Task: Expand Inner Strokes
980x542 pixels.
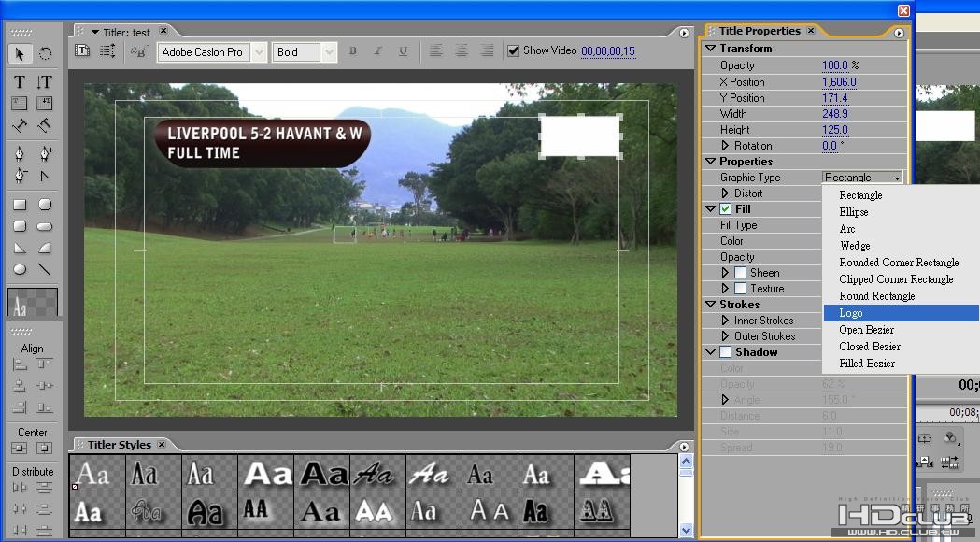Action: coord(725,321)
